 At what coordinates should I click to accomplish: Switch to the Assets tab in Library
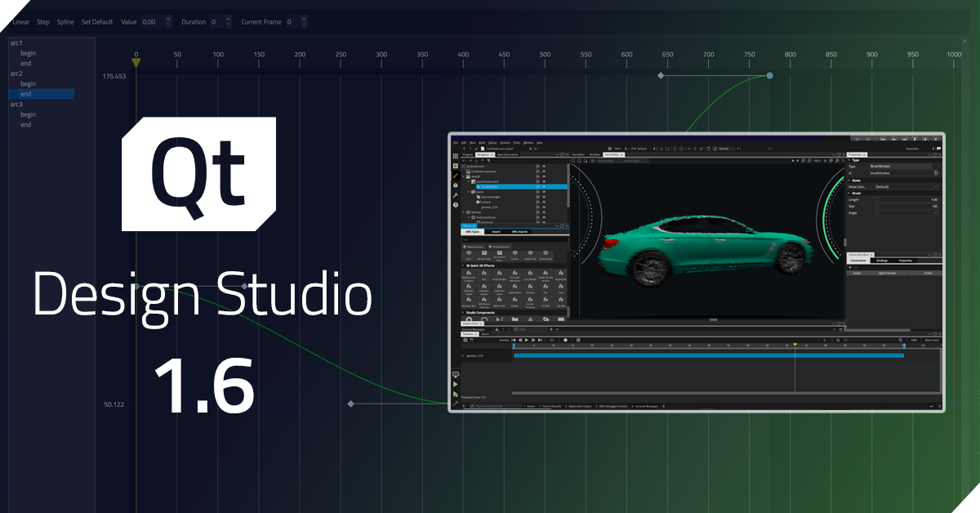[496, 232]
